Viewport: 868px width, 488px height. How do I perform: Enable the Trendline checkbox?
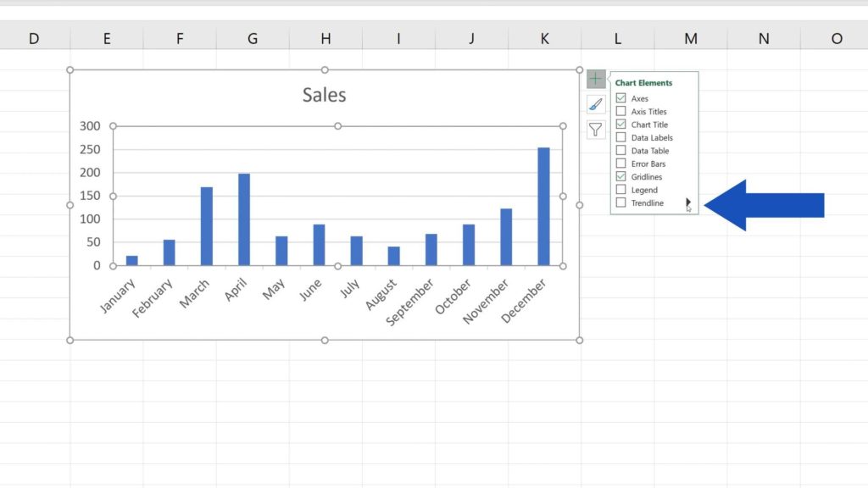(620, 202)
